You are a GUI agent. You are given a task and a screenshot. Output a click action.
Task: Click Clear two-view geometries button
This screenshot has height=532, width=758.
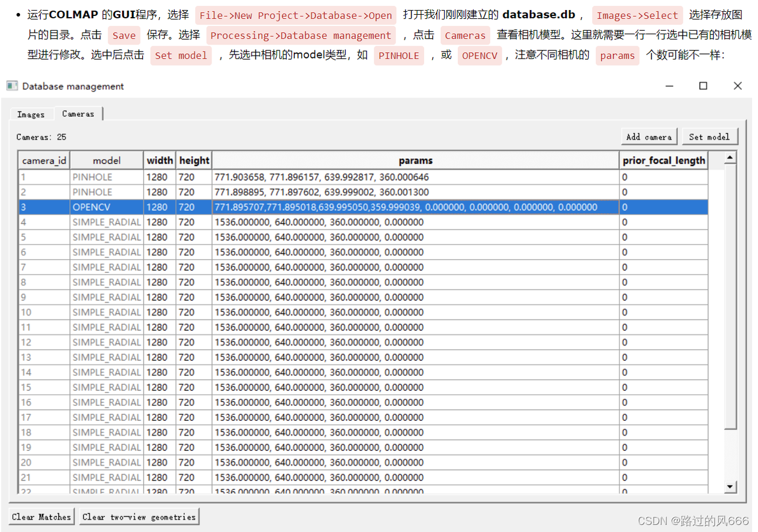[x=139, y=517]
